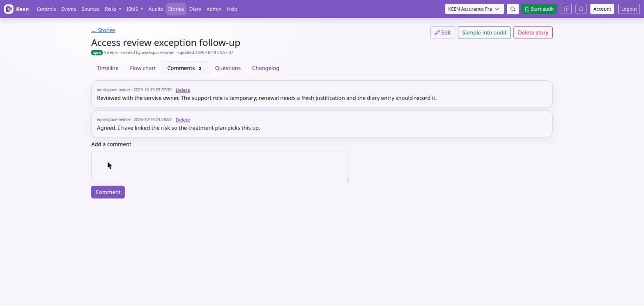Open the search magnifier icon
The width and height of the screenshot is (644, 306).
(x=513, y=9)
